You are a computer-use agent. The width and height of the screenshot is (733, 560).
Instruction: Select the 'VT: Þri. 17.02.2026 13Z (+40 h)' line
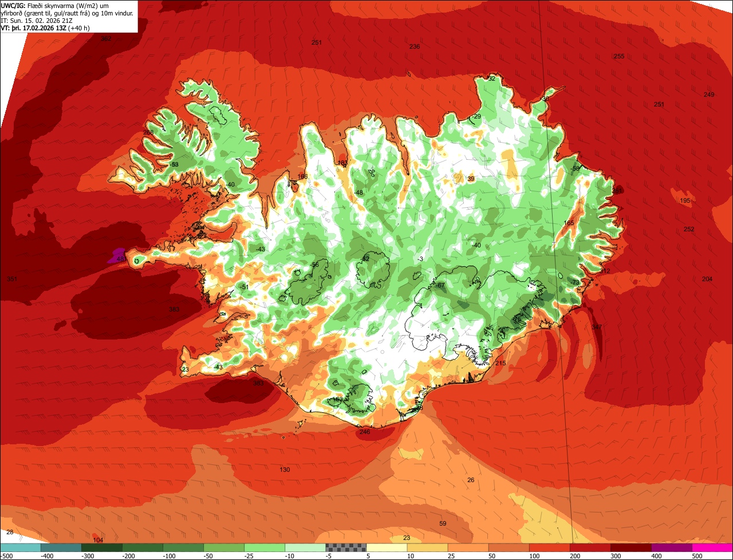coord(45,27)
